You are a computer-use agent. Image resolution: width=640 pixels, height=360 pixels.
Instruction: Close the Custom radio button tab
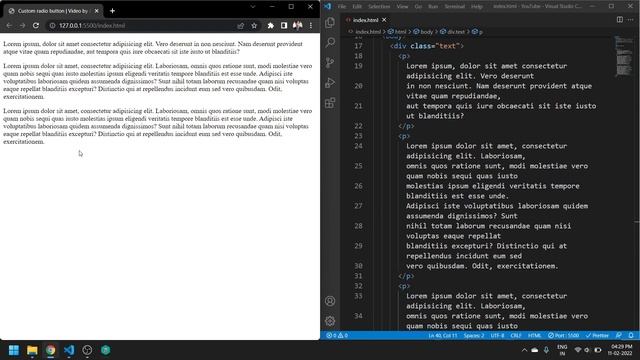coord(96,11)
